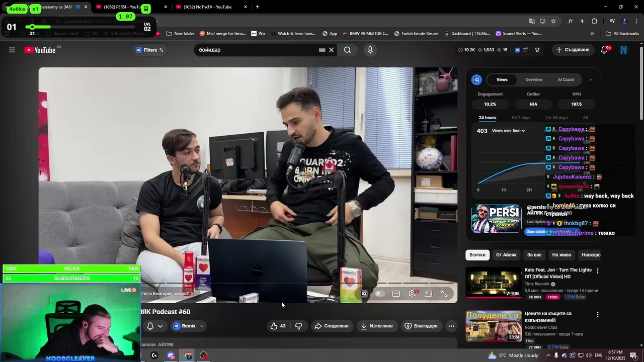The height and width of the screenshot is (362, 644).
Task: Click the PERSI channel thumbnail in vidIQ panel
Action: tap(496, 218)
